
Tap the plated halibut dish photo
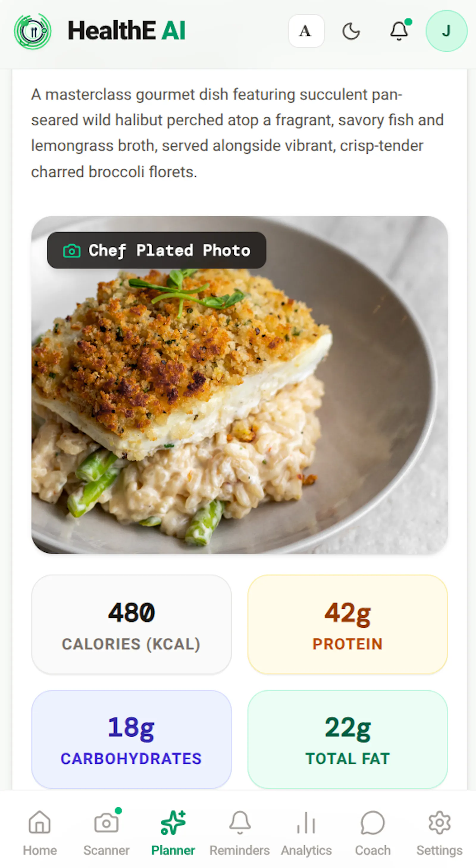point(239,384)
